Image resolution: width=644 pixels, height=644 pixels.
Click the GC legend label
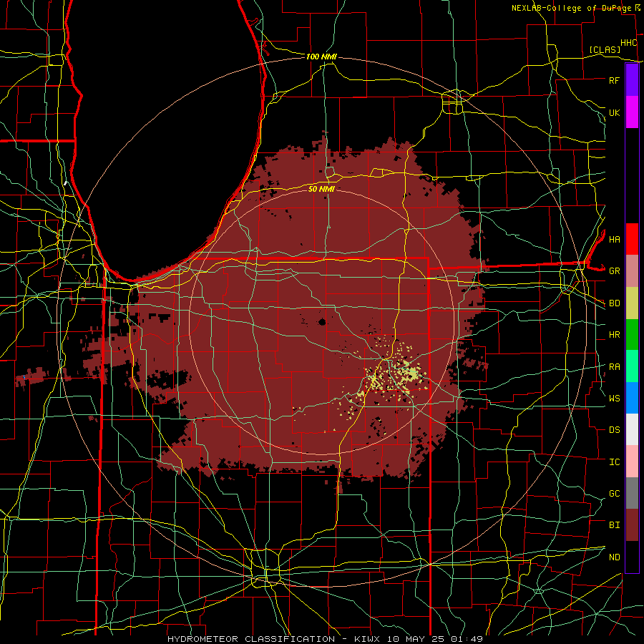pyautogui.click(x=614, y=494)
